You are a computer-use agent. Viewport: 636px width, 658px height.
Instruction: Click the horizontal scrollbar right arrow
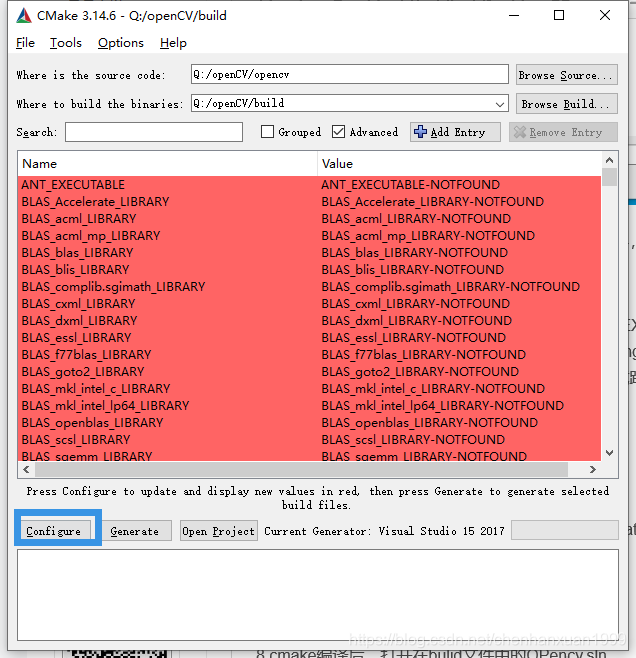592,469
